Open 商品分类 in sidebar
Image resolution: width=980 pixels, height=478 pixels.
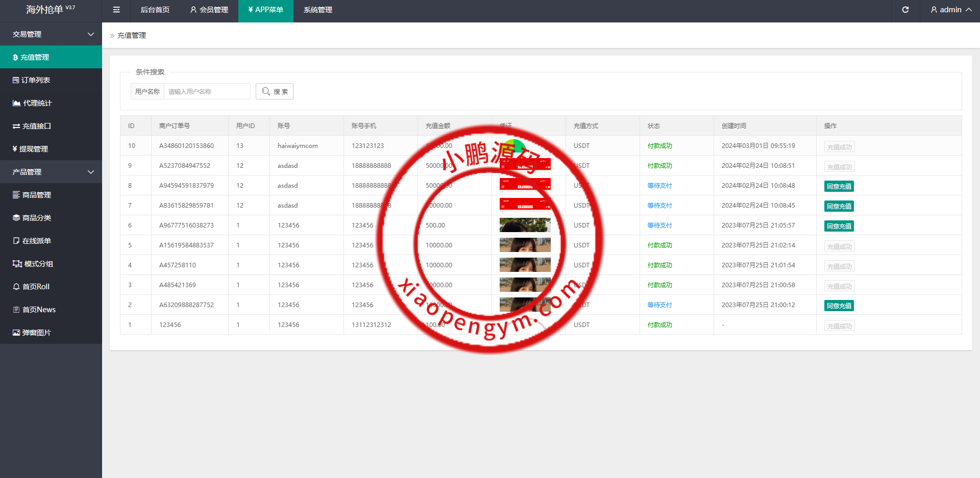click(x=36, y=218)
